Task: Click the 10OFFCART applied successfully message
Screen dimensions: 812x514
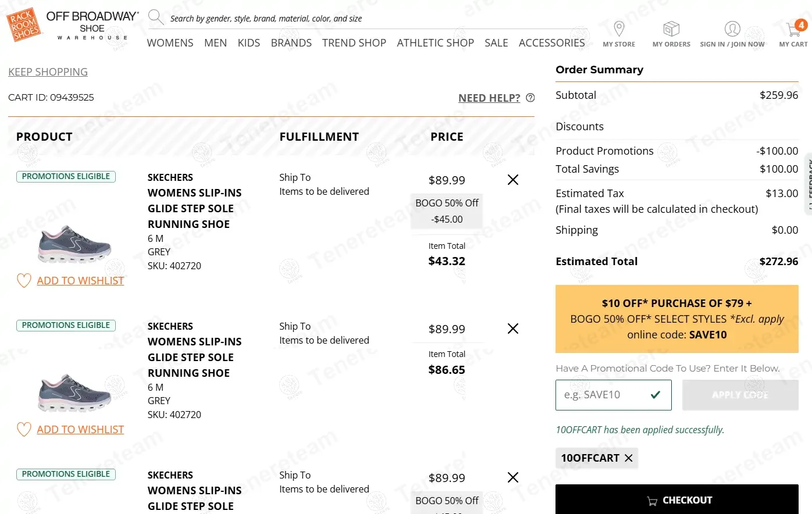Action: click(640, 430)
